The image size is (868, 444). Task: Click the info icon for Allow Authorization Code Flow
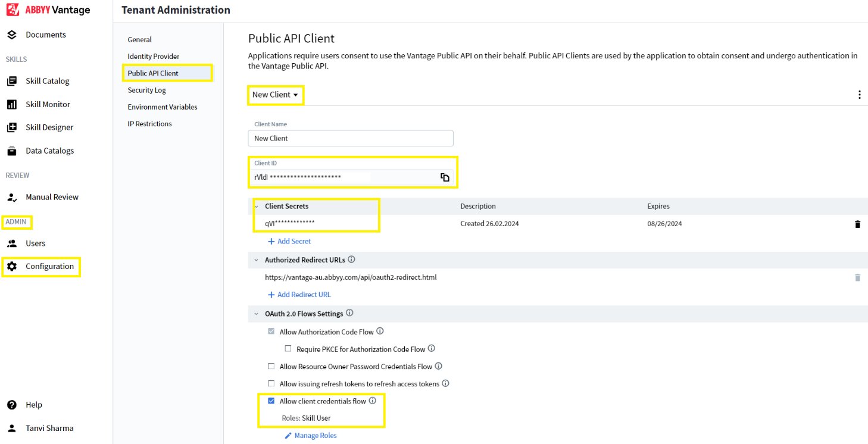pos(380,332)
